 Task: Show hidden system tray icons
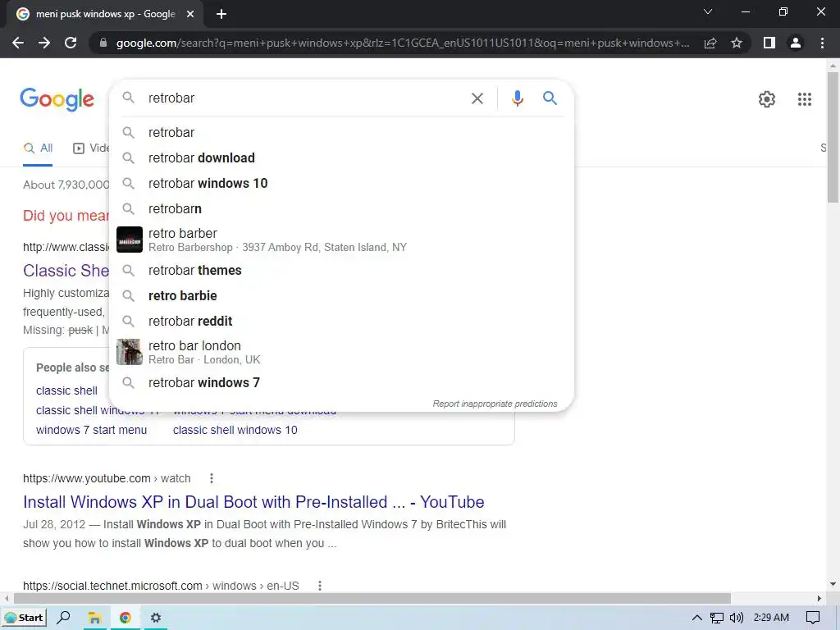(x=697, y=618)
